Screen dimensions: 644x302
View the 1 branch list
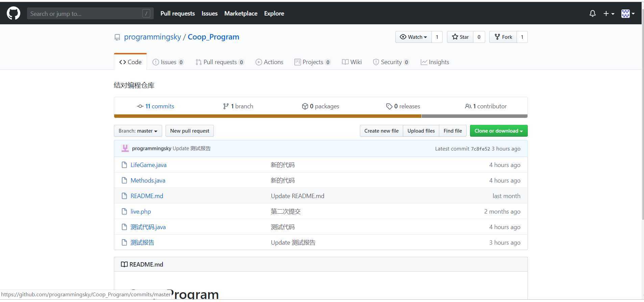click(x=238, y=106)
